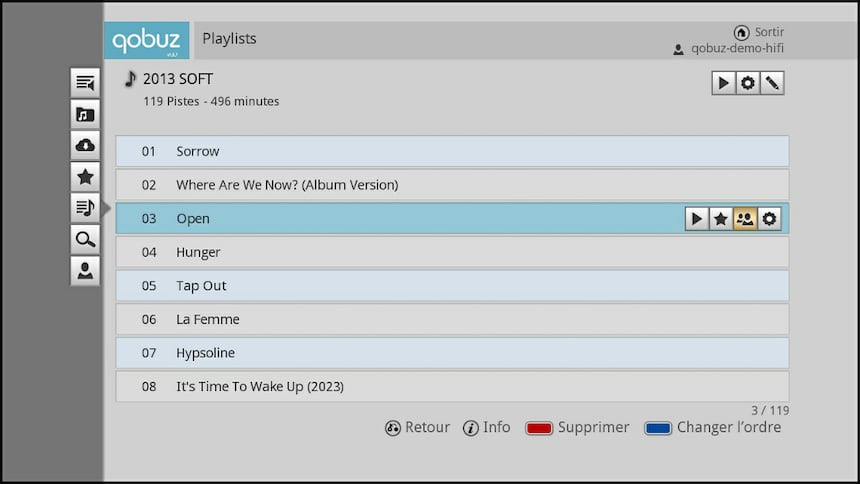Open the user account sidebar icon
The width and height of the screenshot is (860, 484).
85,270
